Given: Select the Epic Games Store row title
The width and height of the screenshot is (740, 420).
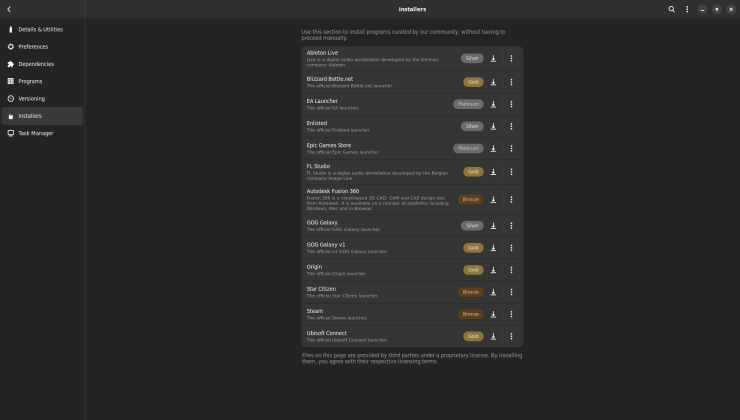Looking at the screenshot, I should coord(328,145).
